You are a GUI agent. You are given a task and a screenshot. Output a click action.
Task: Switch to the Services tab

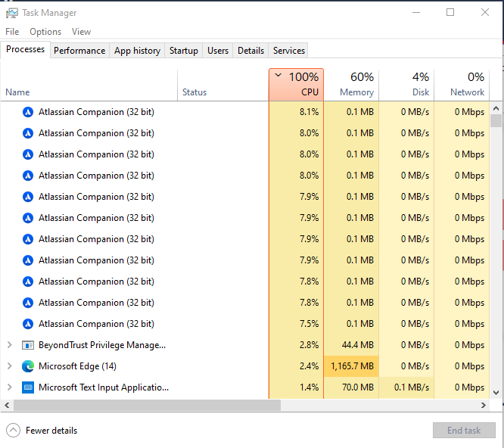pyautogui.click(x=288, y=51)
